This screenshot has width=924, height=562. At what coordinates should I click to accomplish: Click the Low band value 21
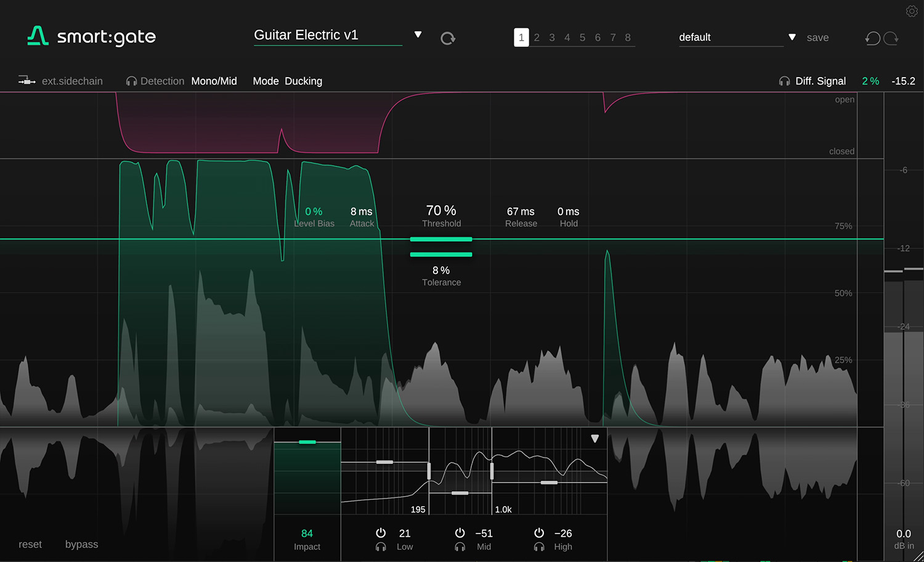pyautogui.click(x=405, y=533)
